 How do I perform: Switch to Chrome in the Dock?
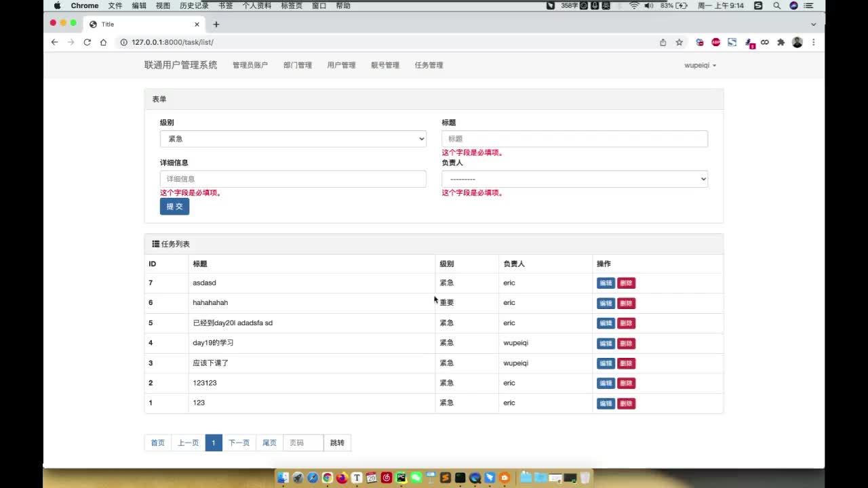point(328,478)
